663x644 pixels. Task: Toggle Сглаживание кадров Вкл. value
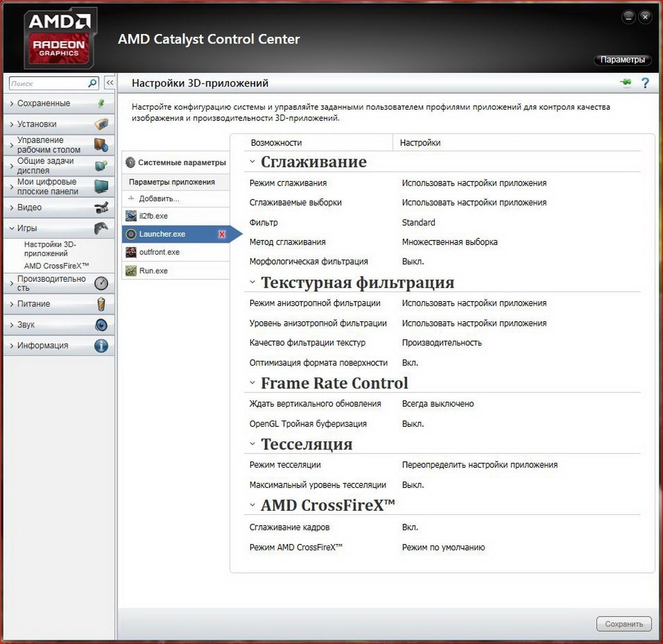click(410, 527)
